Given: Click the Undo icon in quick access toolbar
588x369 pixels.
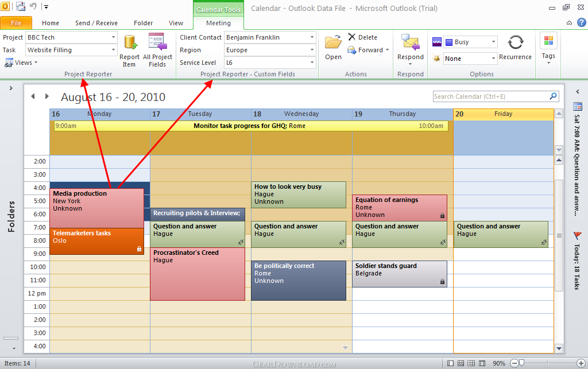Looking at the screenshot, I should pyautogui.click(x=33, y=6).
